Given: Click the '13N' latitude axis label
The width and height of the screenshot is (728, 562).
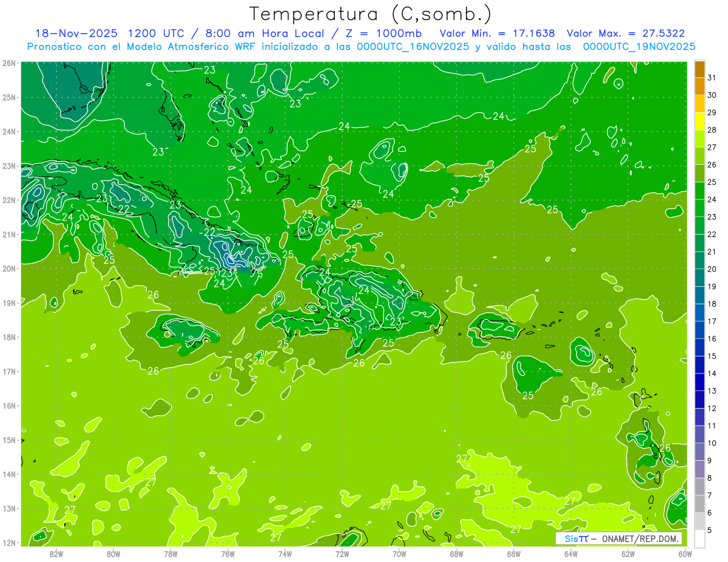Looking at the screenshot, I should click(x=8, y=509).
